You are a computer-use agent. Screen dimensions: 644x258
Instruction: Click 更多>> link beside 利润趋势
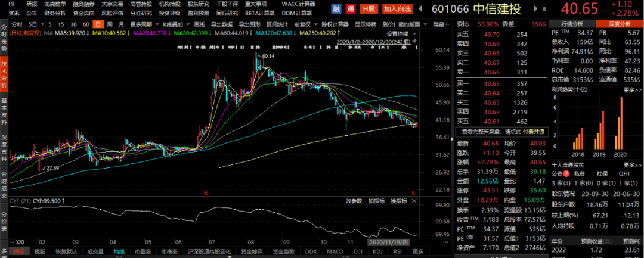pyautogui.click(x=632, y=89)
